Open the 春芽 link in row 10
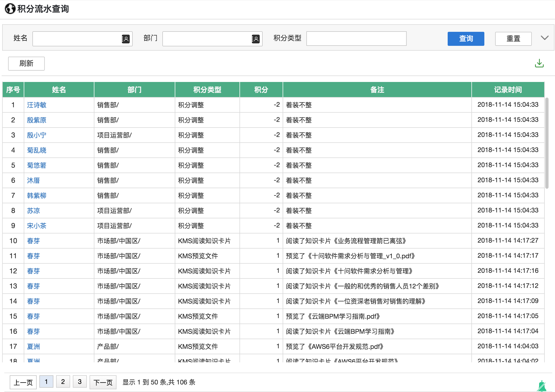555x392 pixels. [33, 241]
